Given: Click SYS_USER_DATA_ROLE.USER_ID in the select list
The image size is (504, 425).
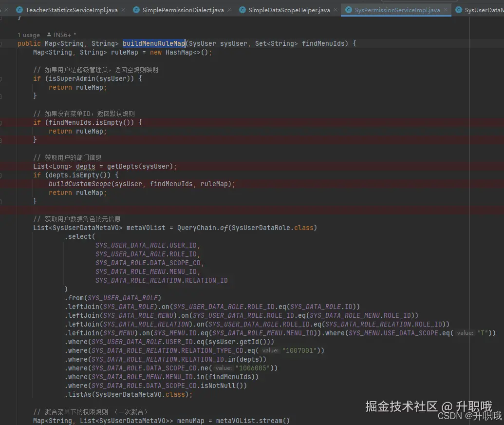Looking at the screenshot, I should click(146, 246).
